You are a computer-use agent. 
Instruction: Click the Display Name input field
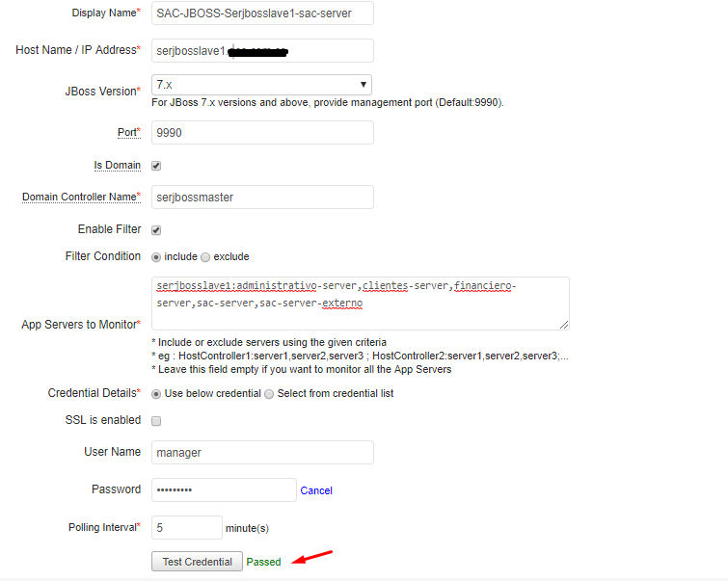click(262, 13)
